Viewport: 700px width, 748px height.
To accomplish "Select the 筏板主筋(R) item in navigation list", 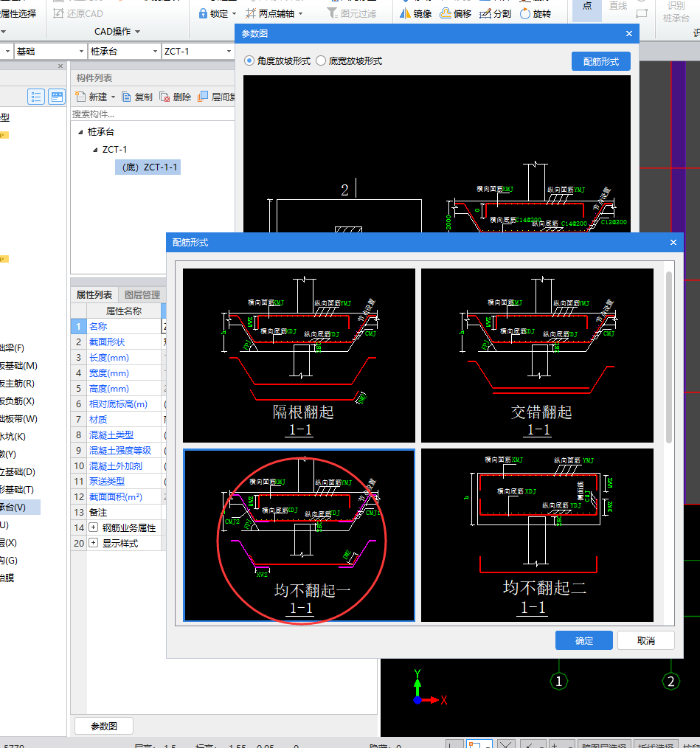I will click(x=17, y=383).
